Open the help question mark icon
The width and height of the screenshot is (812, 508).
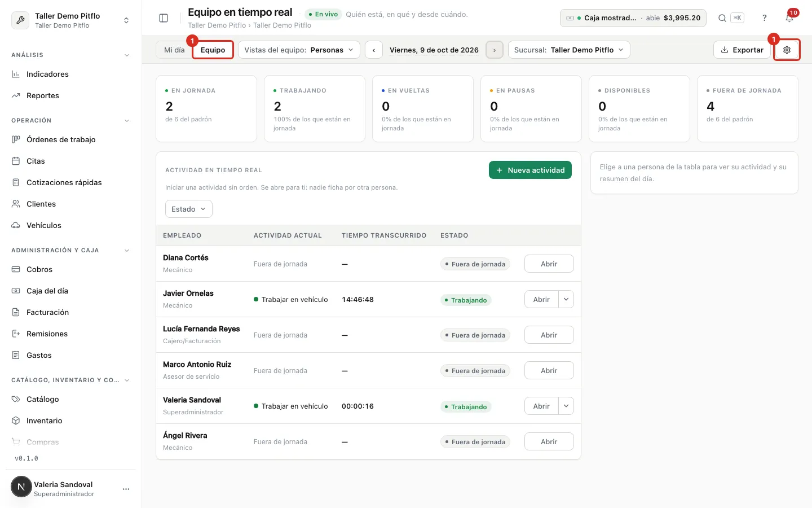click(x=765, y=18)
